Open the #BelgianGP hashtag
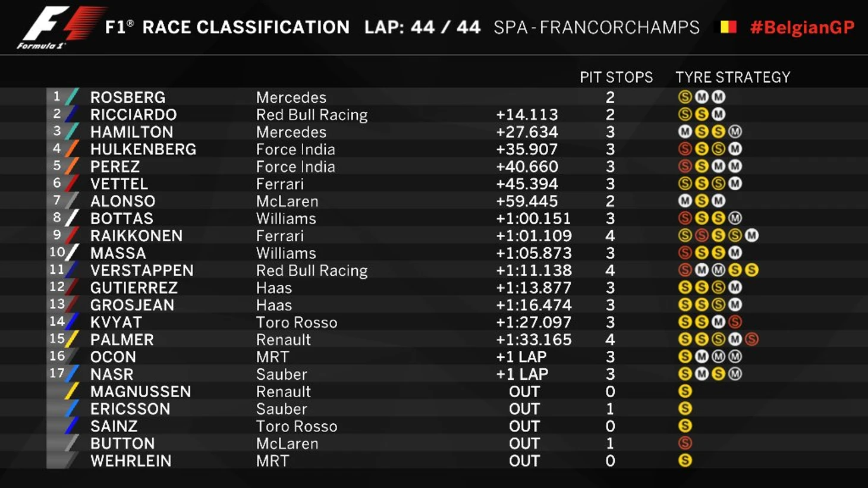This screenshot has height=488, width=868. [x=802, y=27]
